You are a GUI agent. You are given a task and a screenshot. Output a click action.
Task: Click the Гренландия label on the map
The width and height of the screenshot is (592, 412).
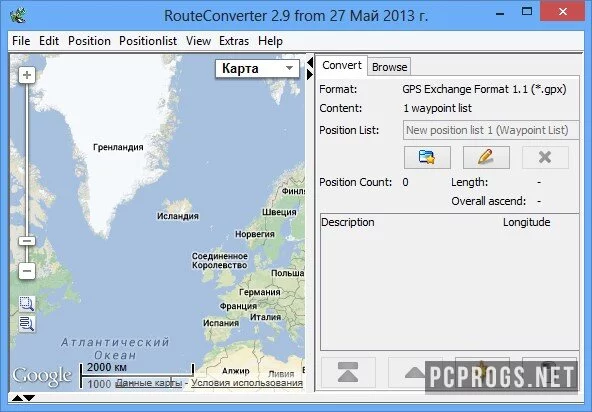pos(118,147)
